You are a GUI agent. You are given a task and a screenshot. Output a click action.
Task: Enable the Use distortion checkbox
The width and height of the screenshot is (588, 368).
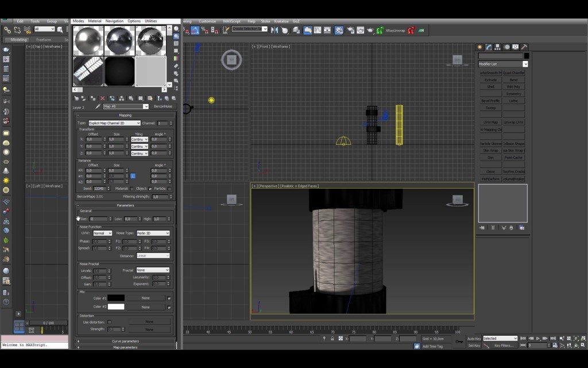(x=110, y=322)
